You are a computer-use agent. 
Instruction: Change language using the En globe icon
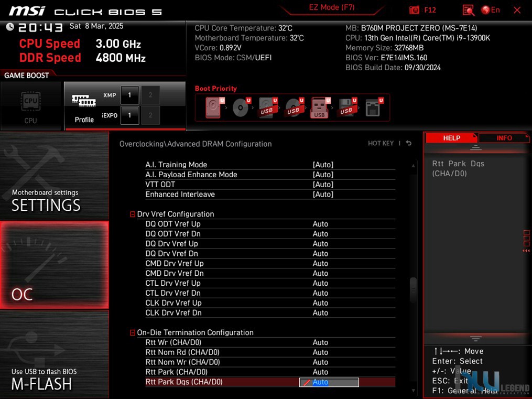[x=491, y=10]
